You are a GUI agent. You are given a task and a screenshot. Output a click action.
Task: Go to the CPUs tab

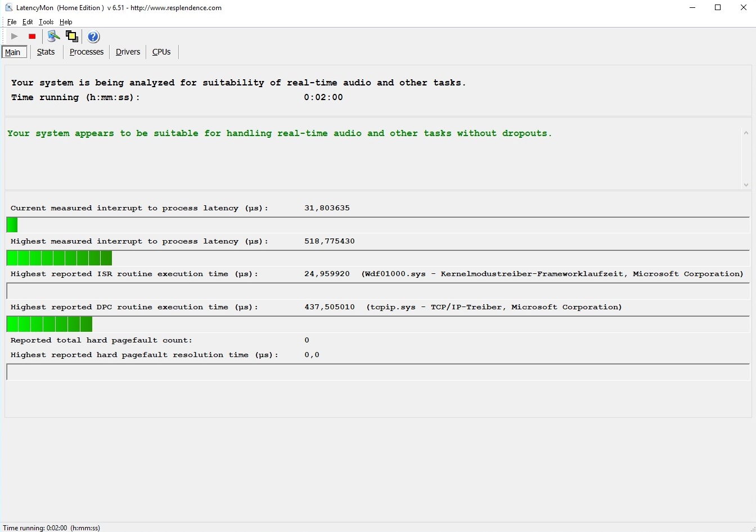click(161, 52)
